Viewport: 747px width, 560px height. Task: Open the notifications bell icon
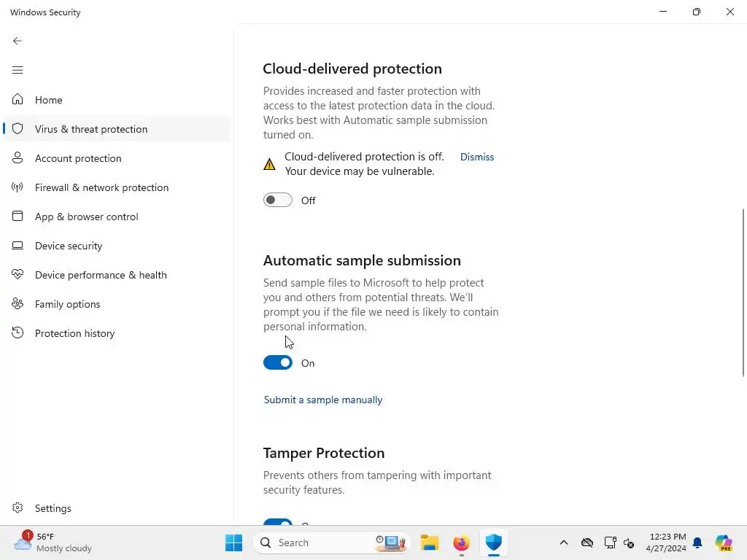[x=697, y=542]
